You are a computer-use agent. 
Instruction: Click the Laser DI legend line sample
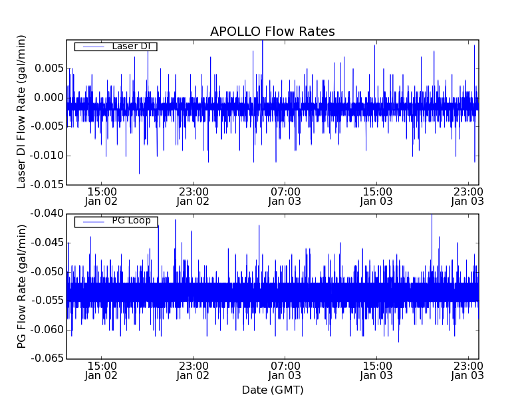point(94,47)
